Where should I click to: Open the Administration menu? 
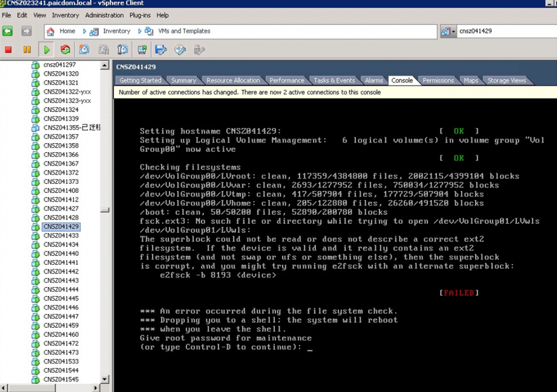[104, 15]
